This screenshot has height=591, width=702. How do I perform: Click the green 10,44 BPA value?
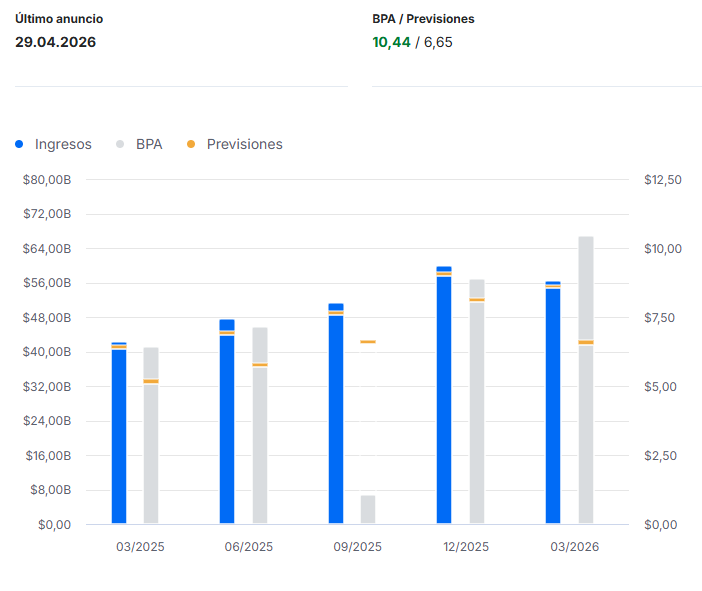391,42
